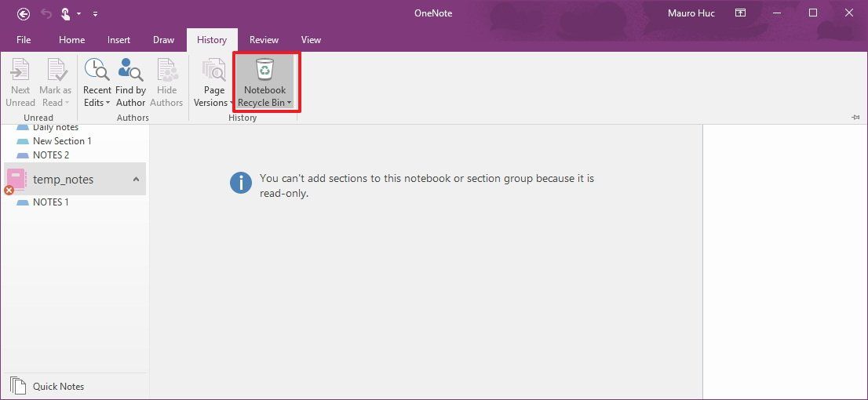Click the Mark as Read button
Image resolution: width=868 pixels, height=400 pixels.
click(56, 82)
